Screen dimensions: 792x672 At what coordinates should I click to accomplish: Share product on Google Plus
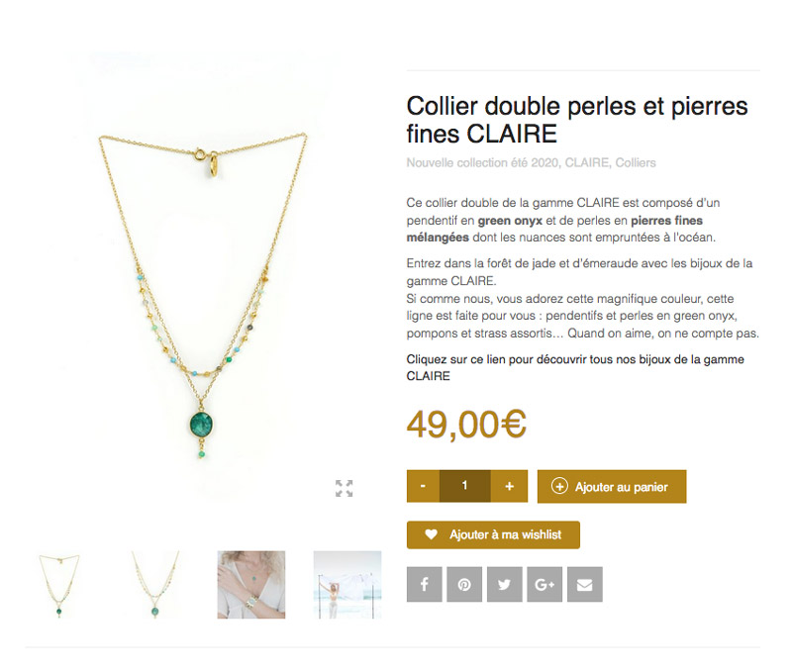544,584
